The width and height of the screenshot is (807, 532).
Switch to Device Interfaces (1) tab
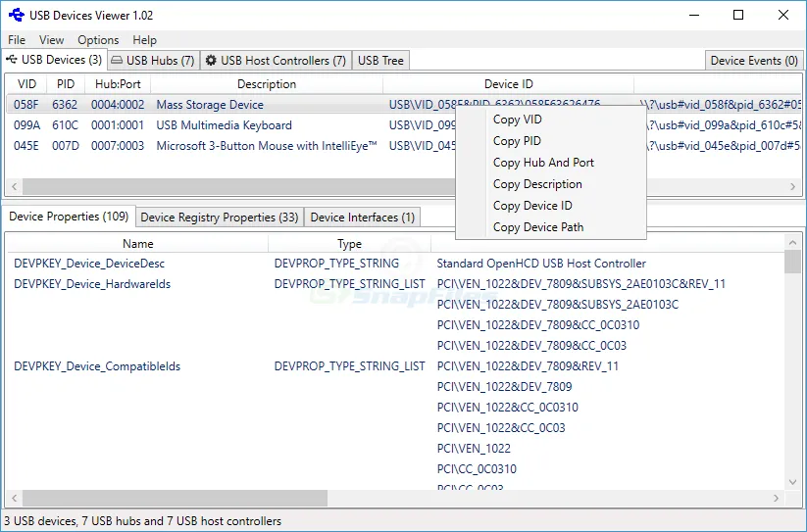[x=363, y=217]
